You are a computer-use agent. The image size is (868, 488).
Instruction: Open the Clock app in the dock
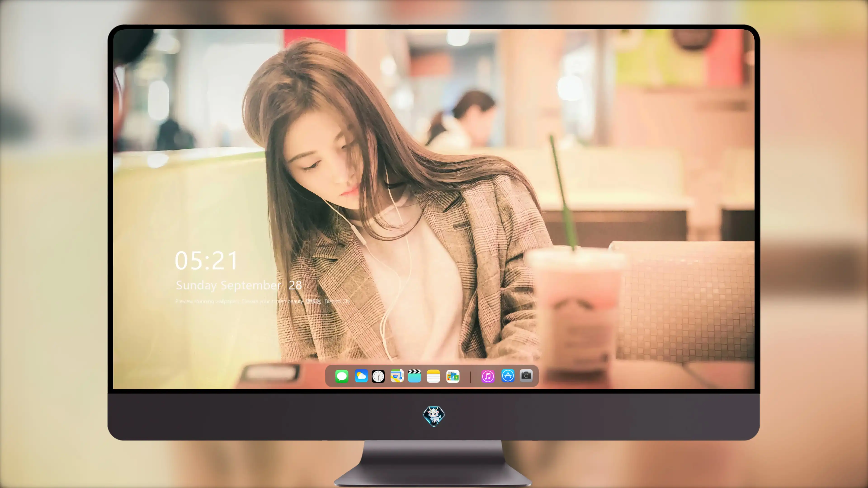coord(378,376)
